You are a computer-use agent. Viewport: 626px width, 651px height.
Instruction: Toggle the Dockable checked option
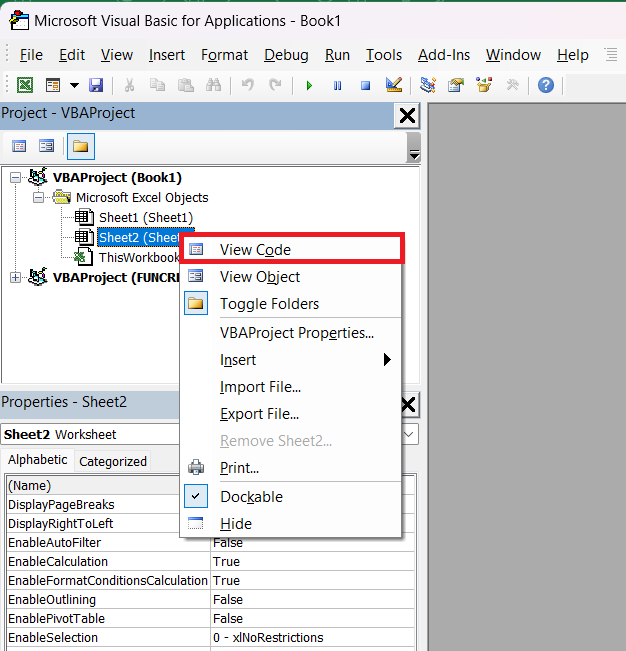292,497
